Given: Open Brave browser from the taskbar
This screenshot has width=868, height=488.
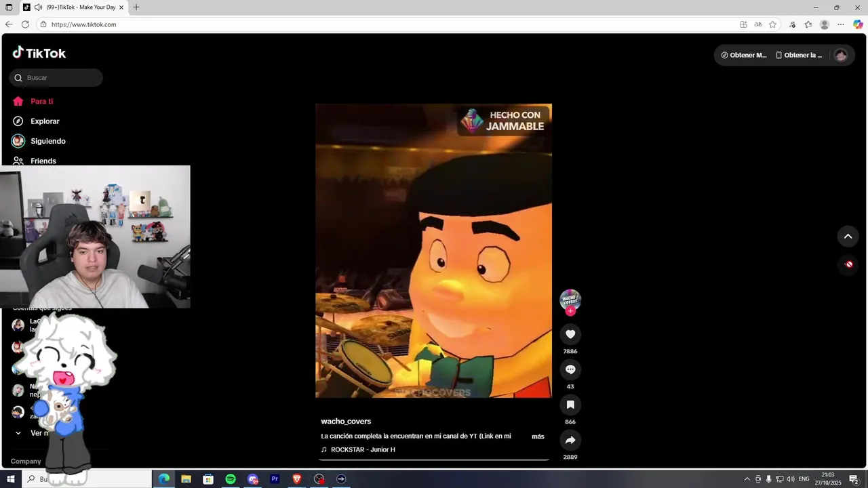Looking at the screenshot, I should click(297, 479).
